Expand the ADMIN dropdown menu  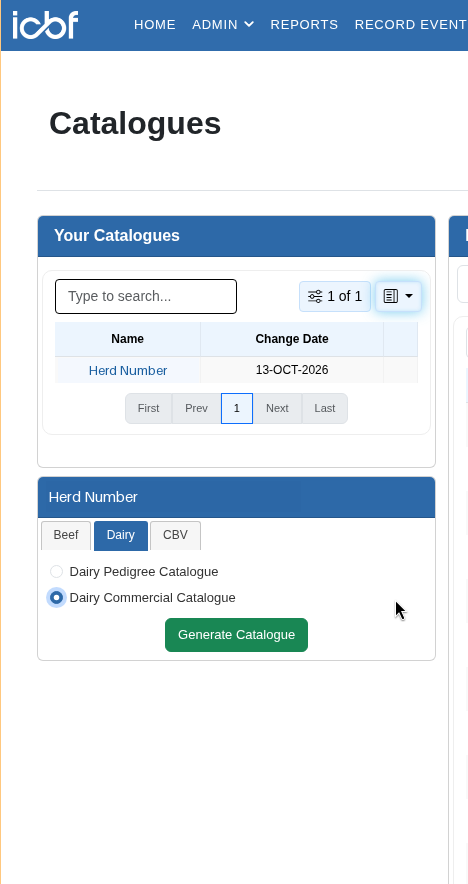[223, 25]
